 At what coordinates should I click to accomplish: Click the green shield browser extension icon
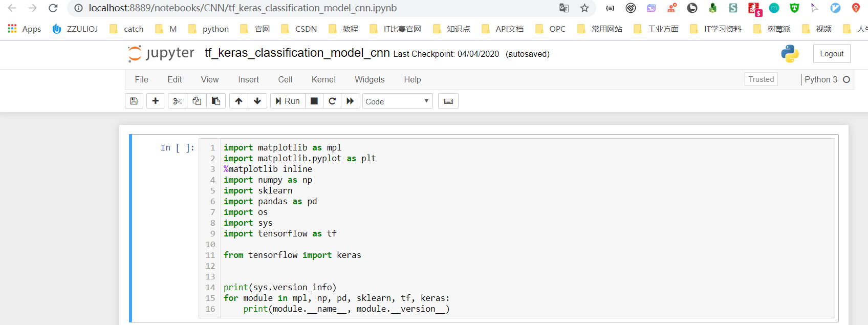click(x=794, y=8)
